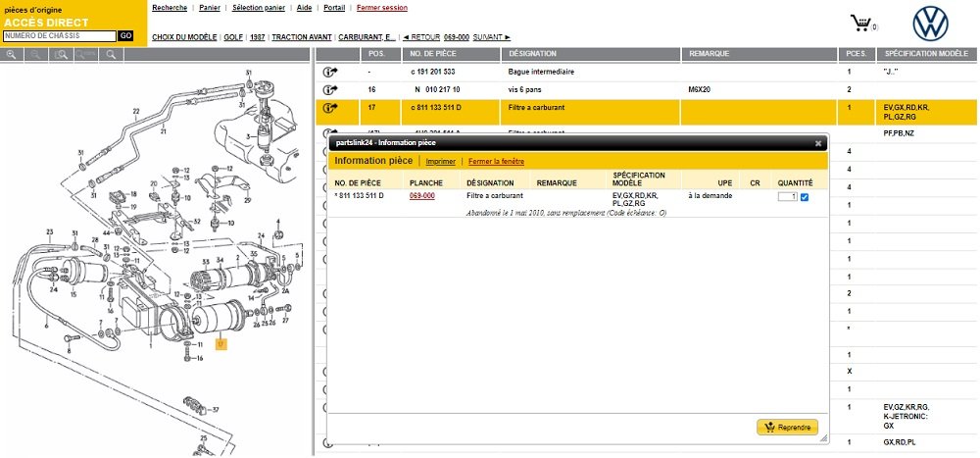Open planche link 069-000 in dialog
Screen dimensions: 980x458
(421, 196)
